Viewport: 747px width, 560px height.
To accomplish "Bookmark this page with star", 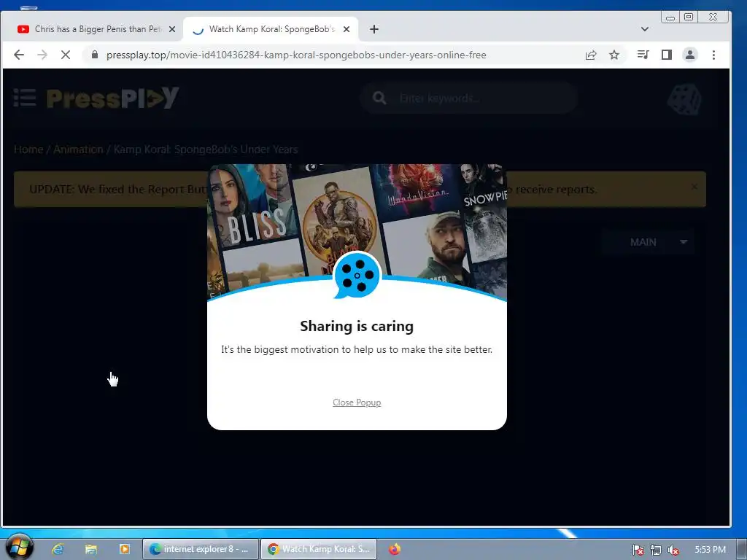I will pyautogui.click(x=614, y=55).
